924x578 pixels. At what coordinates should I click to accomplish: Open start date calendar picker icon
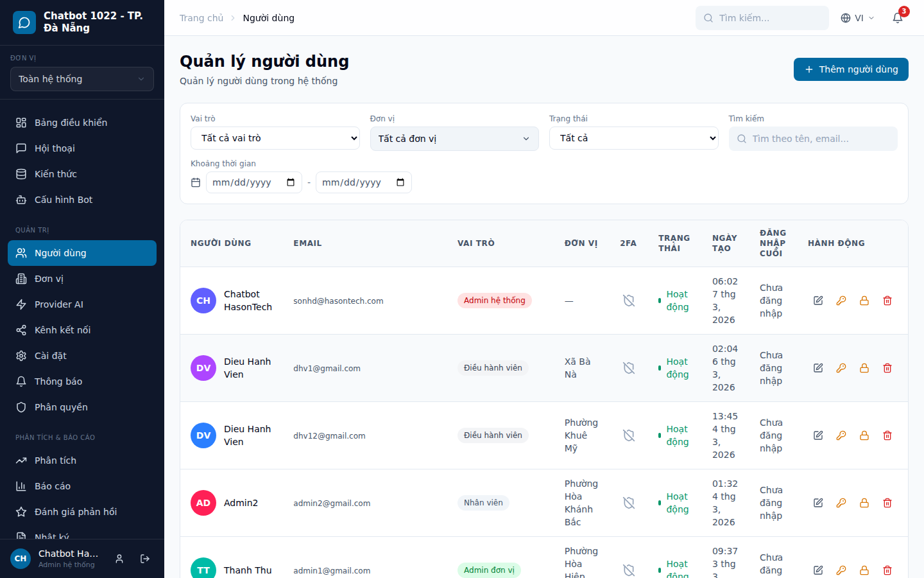click(x=291, y=182)
